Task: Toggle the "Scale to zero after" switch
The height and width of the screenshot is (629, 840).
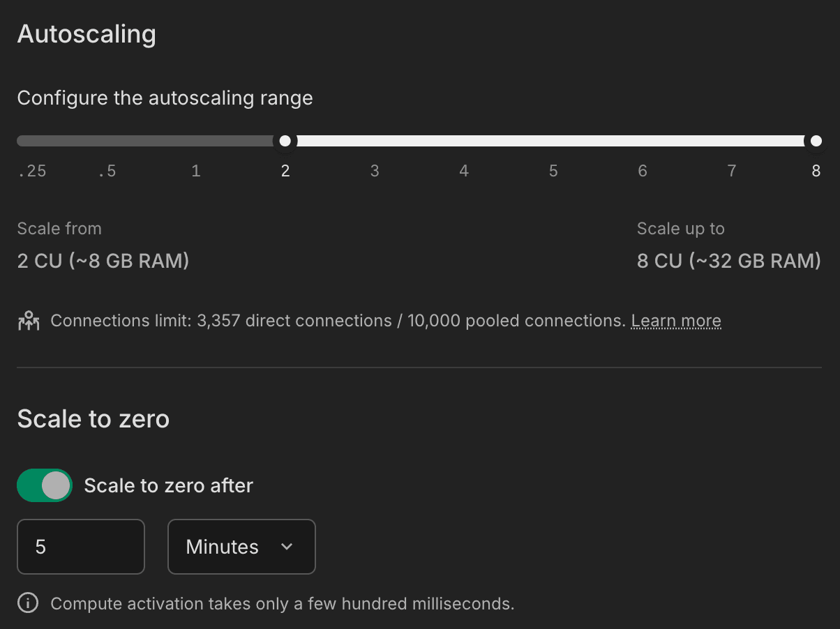Action: point(44,485)
